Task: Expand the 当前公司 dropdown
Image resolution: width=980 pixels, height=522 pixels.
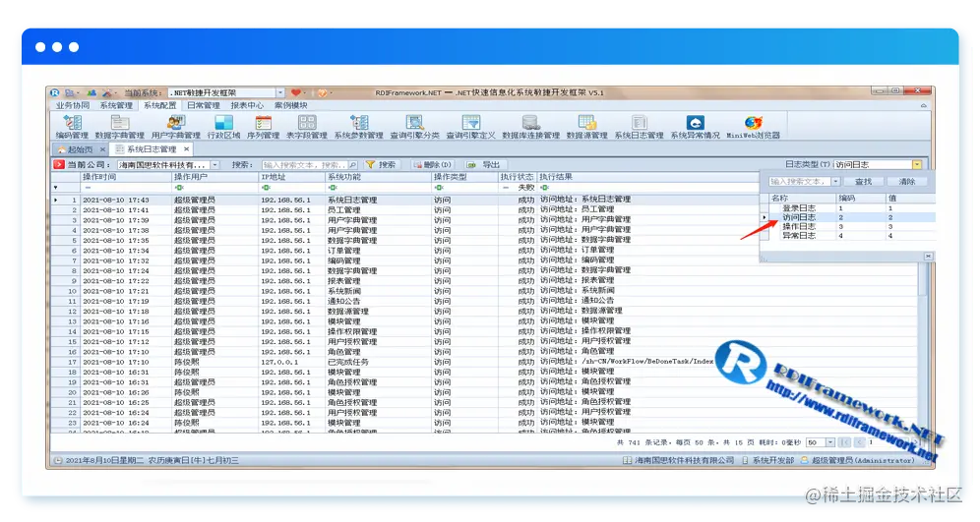Action: tap(214, 165)
